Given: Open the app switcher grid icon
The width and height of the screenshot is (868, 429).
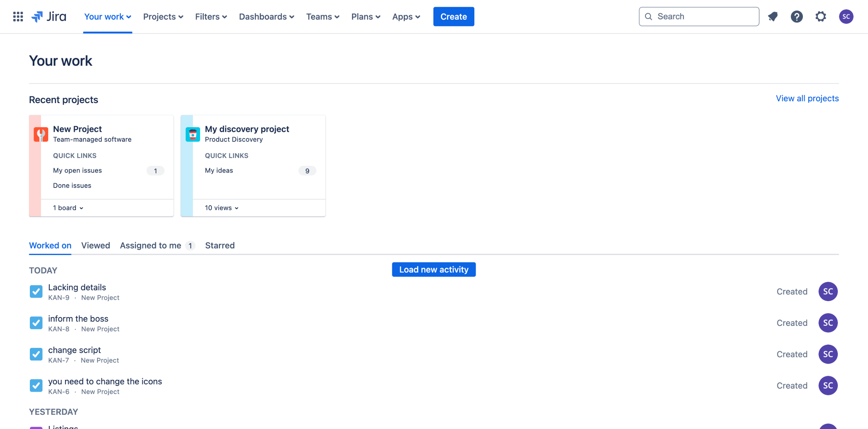Looking at the screenshot, I should coord(18,16).
